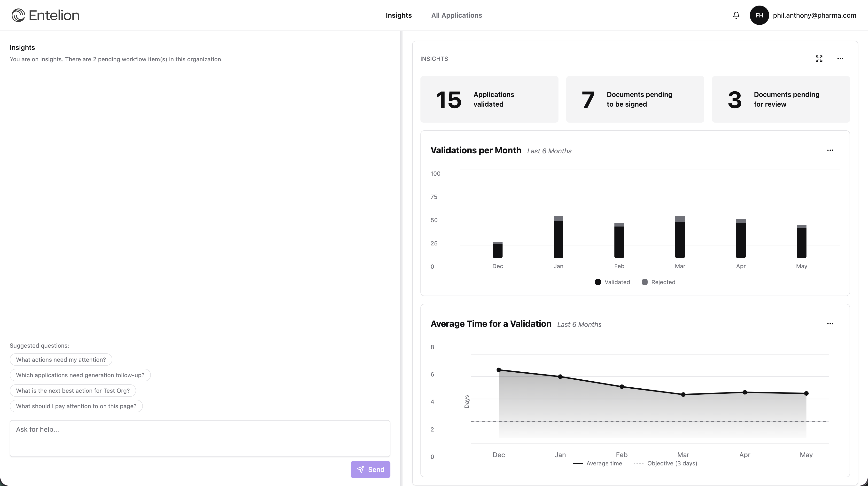The image size is (868, 486).
Task: Switch to the All Applications tab
Action: tap(457, 15)
